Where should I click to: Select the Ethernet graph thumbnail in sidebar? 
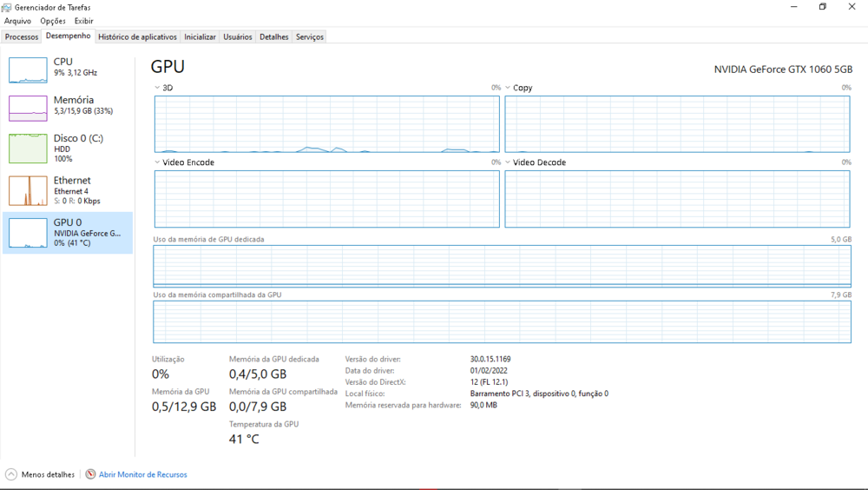pyautogui.click(x=28, y=190)
